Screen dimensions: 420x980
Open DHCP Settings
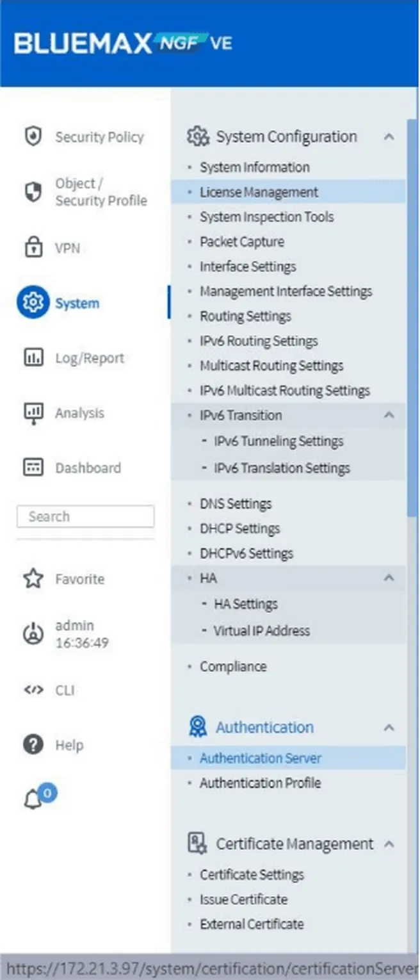[240, 528]
